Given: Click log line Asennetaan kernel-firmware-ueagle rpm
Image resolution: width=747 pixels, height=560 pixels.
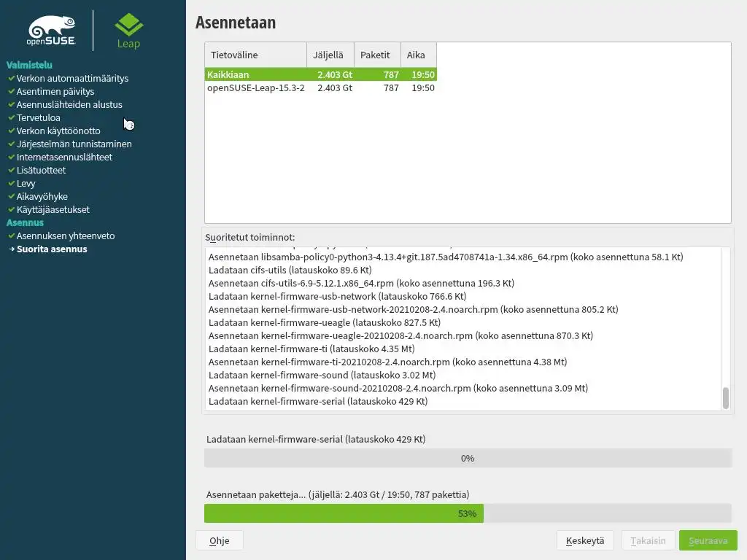Looking at the screenshot, I should pos(400,335).
